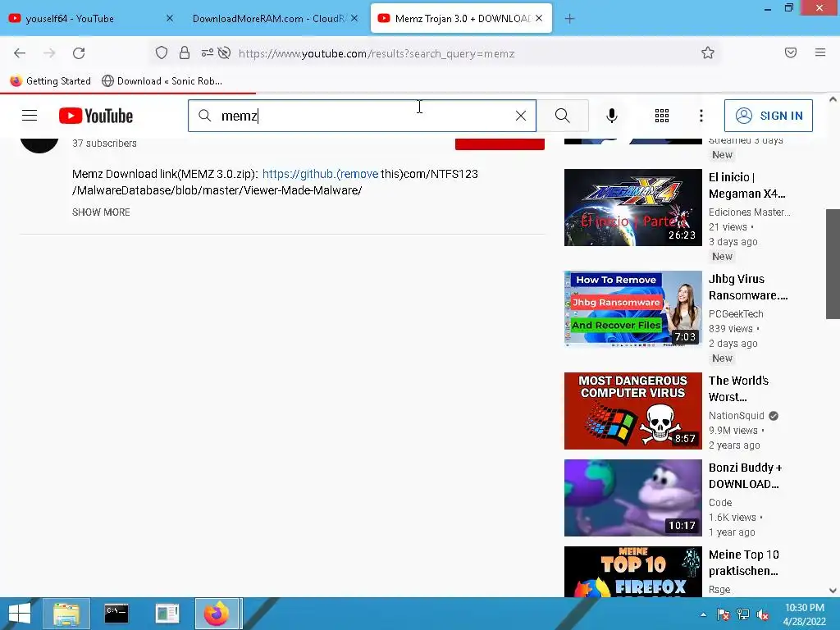Click the page vertical scrollbar thumb
This screenshot has height=630, width=840.
click(833, 264)
